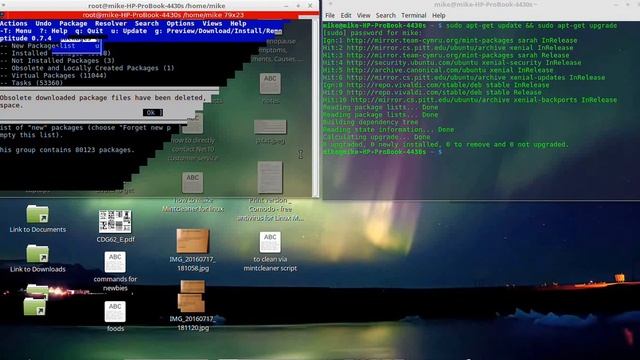Select IMG_20160717_181120.jpg image thumbnail
Viewport: 640px width, 360px height.
192,296
